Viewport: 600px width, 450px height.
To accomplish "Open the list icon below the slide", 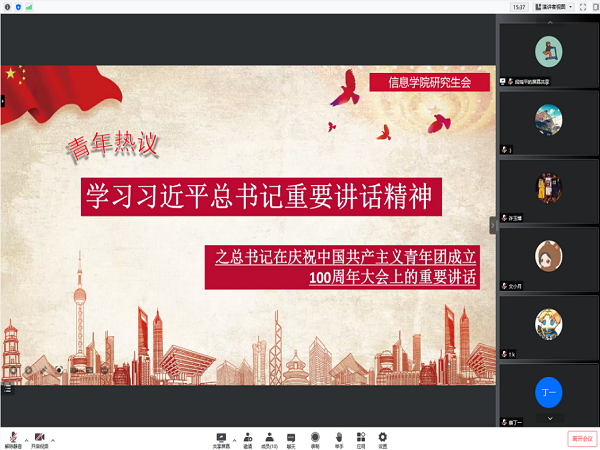I will tap(7, 390).
